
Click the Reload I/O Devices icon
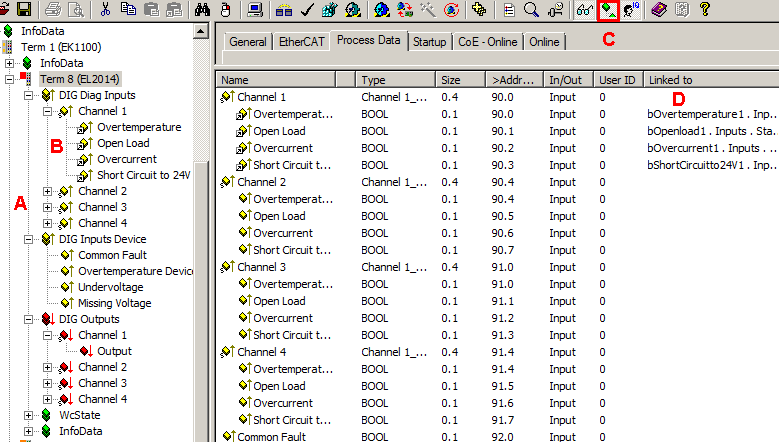pyautogui.click(x=405, y=9)
